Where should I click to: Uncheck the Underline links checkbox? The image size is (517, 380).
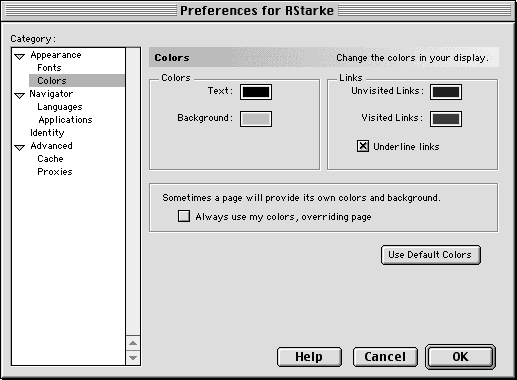pyautogui.click(x=363, y=146)
